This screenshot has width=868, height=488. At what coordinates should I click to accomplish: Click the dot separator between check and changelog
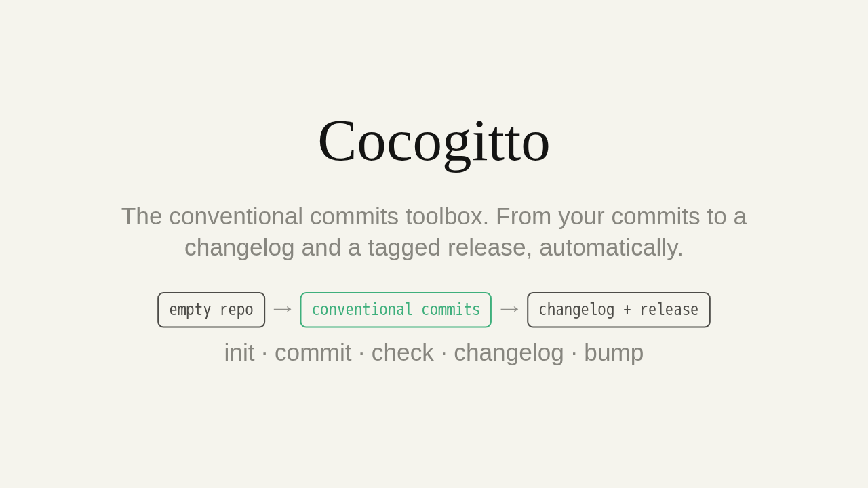click(x=443, y=353)
